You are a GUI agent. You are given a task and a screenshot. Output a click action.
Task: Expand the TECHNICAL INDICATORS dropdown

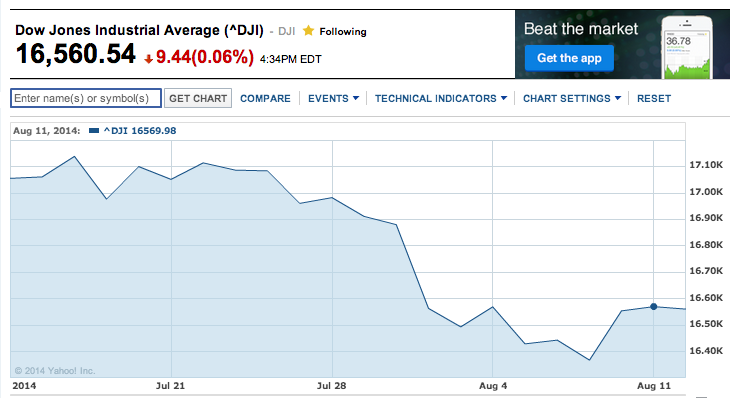click(440, 98)
